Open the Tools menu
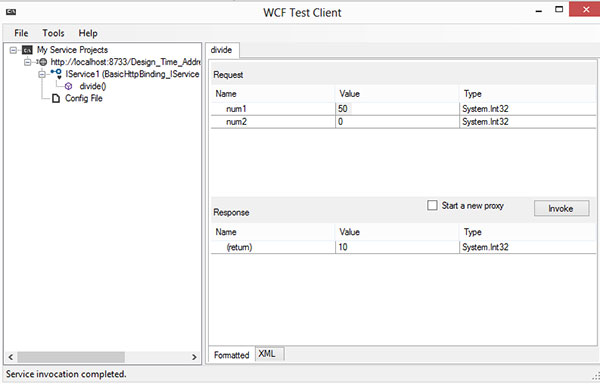The image size is (600, 384). [x=53, y=33]
